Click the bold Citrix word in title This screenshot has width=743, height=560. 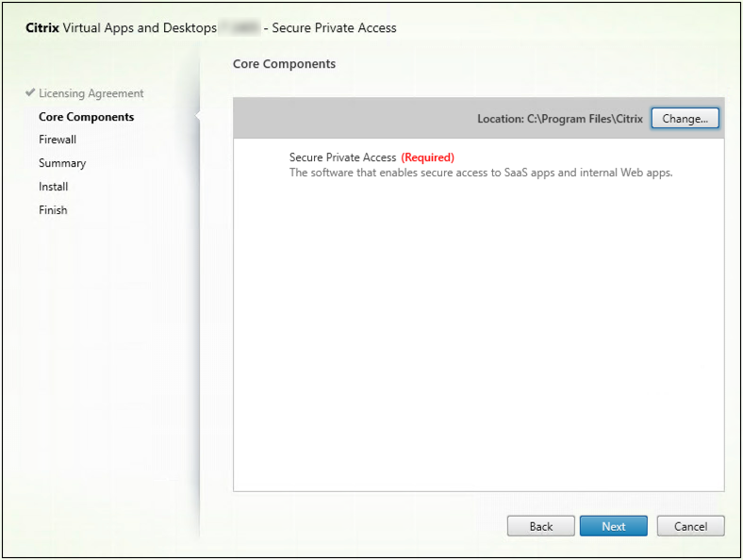click(41, 28)
